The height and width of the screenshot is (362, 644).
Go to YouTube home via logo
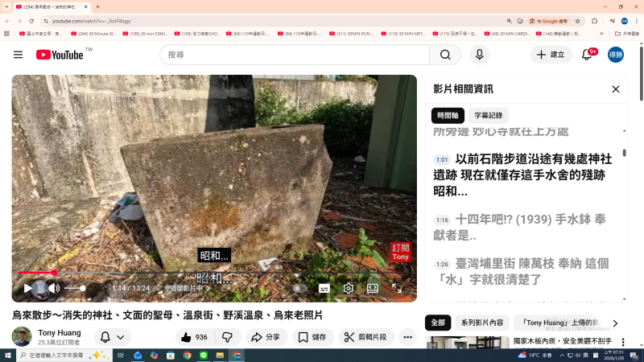(x=60, y=55)
